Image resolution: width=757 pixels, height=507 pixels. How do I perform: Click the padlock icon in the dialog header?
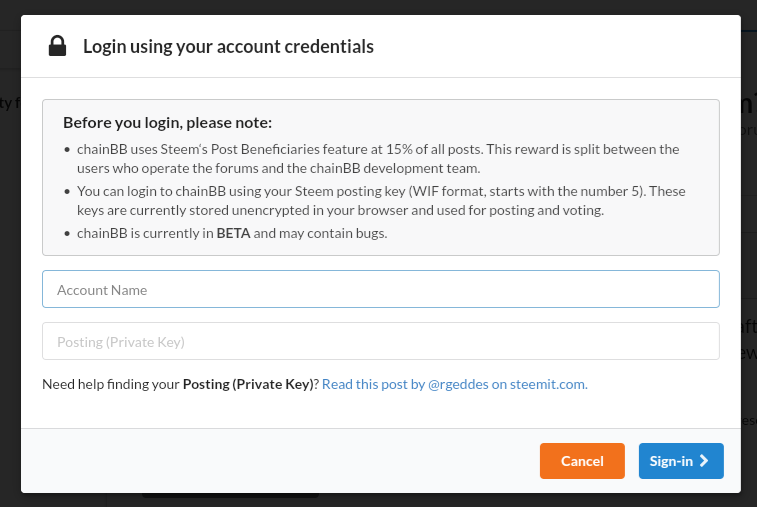57,46
